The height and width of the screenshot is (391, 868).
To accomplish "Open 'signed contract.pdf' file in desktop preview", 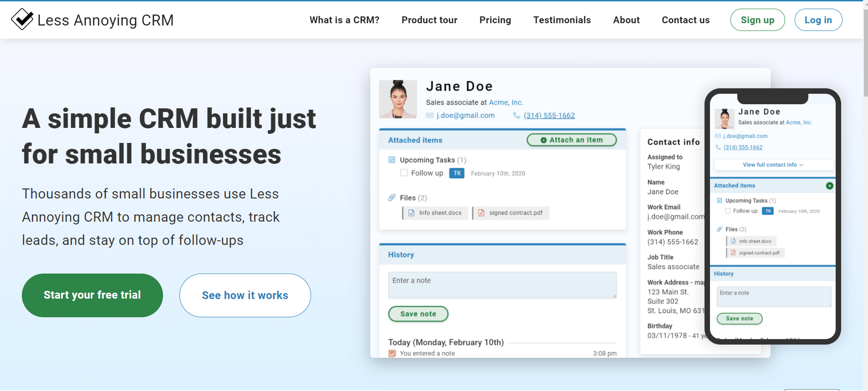I will pos(511,213).
